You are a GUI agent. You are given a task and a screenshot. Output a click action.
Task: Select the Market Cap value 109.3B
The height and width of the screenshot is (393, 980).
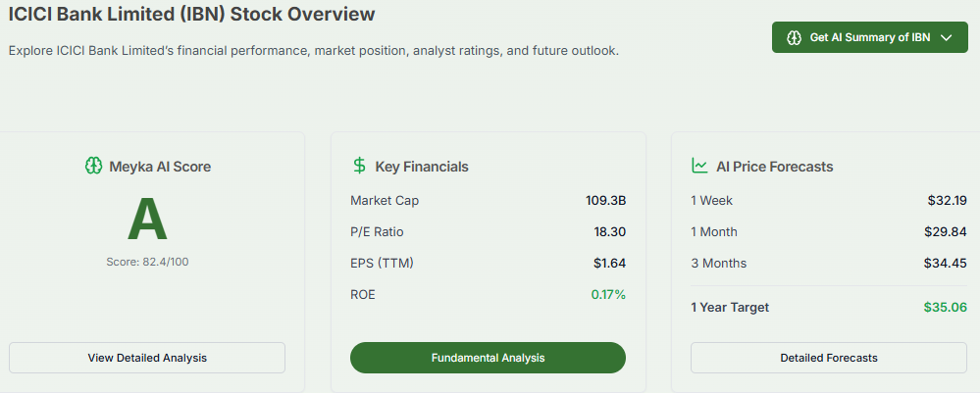(605, 201)
